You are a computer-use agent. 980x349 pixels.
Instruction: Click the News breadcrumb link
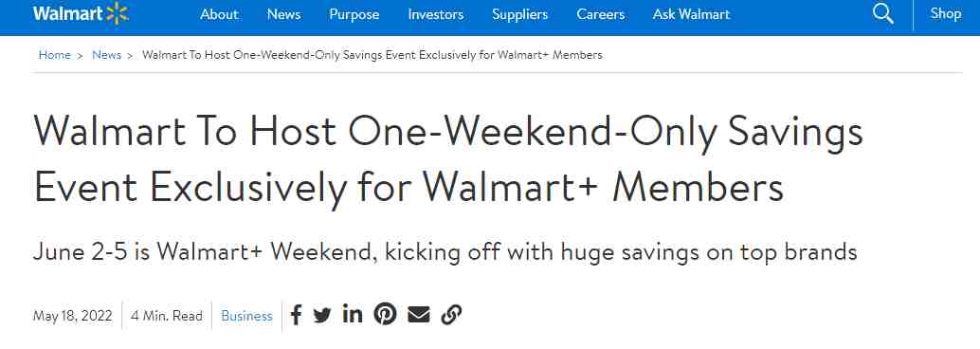107,55
